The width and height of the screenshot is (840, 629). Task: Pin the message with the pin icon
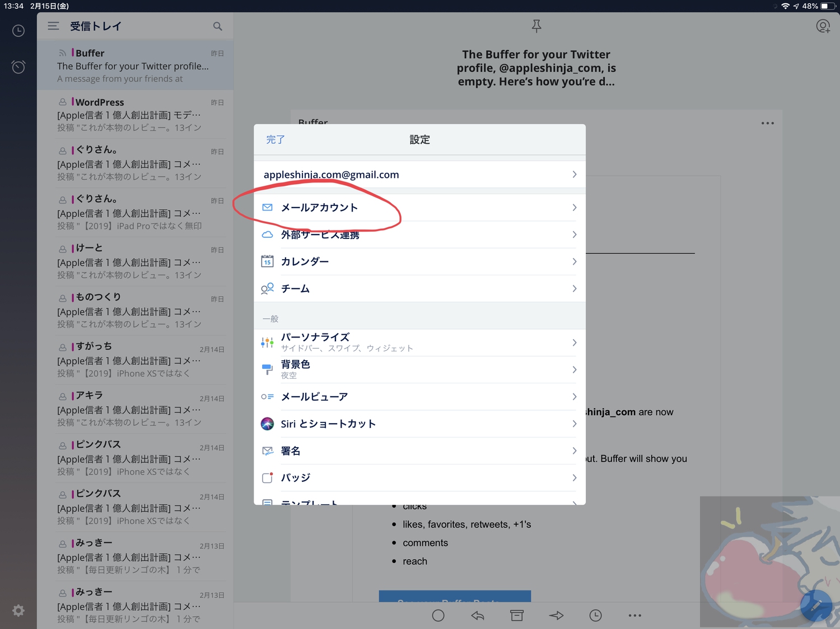(x=536, y=26)
